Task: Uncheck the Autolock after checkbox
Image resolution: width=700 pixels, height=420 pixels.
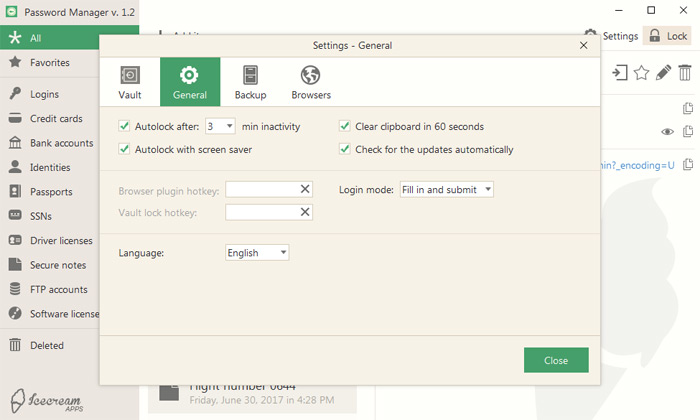Action: click(x=125, y=127)
